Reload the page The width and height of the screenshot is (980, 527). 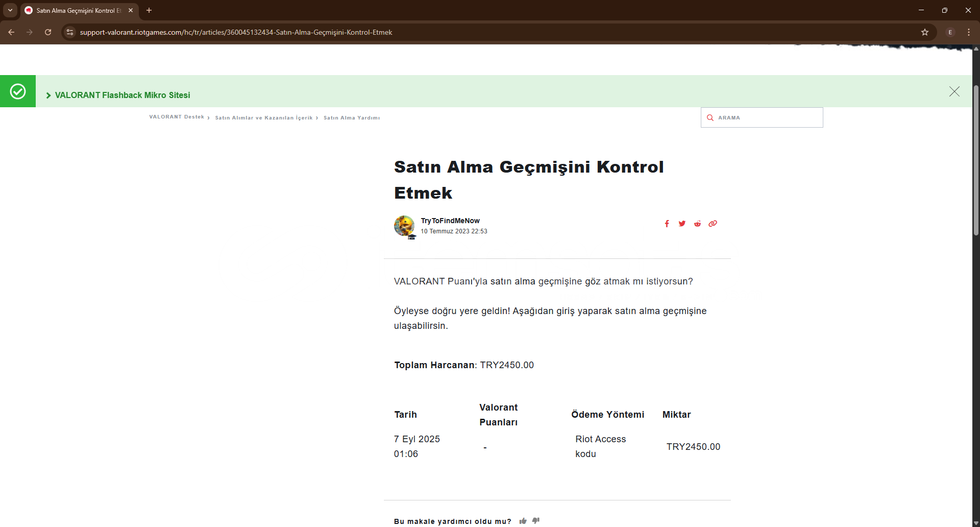[x=48, y=32]
